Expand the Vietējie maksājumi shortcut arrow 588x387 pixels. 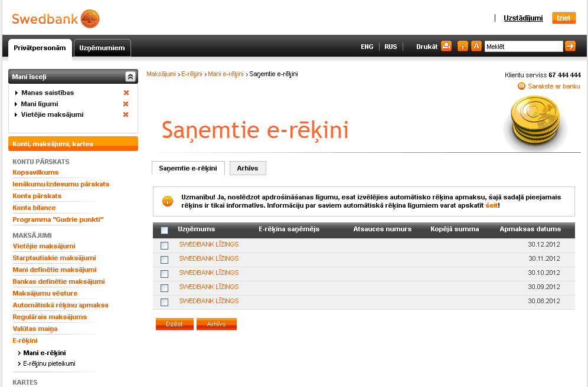tap(16, 114)
